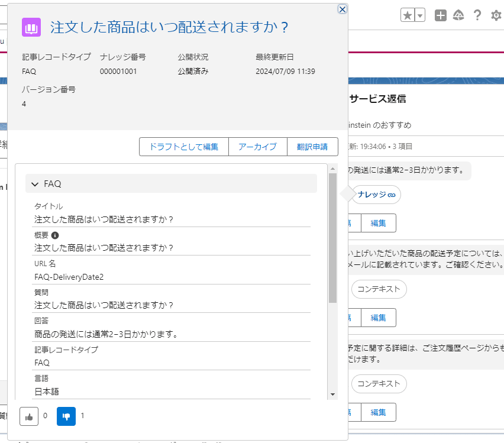
Task: Mark this record as favorite with the star icon
Action: coord(408,15)
